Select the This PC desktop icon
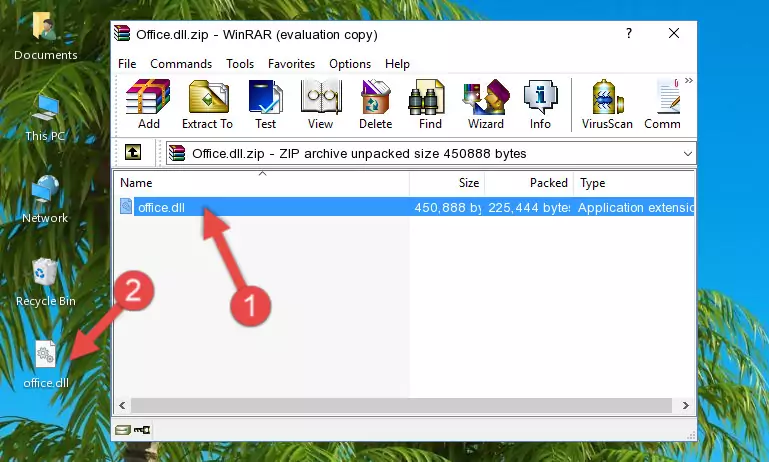769x462 pixels. click(x=45, y=118)
